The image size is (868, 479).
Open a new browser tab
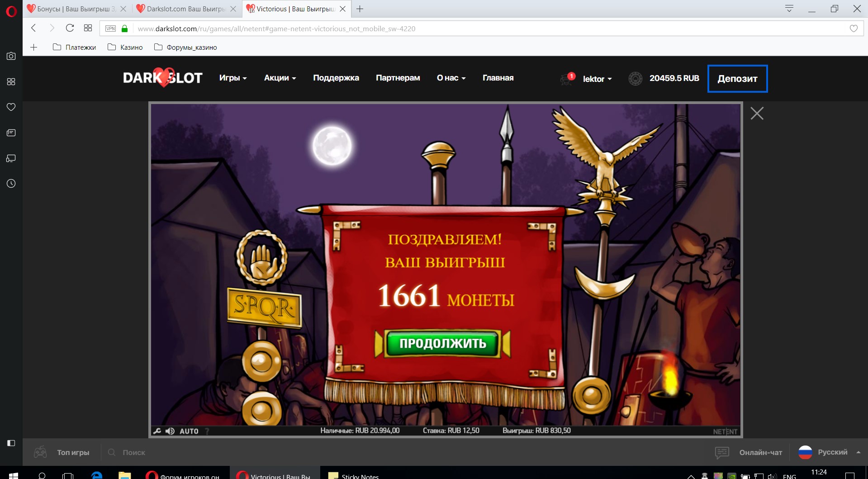pyautogui.click(x=360, y=9)
